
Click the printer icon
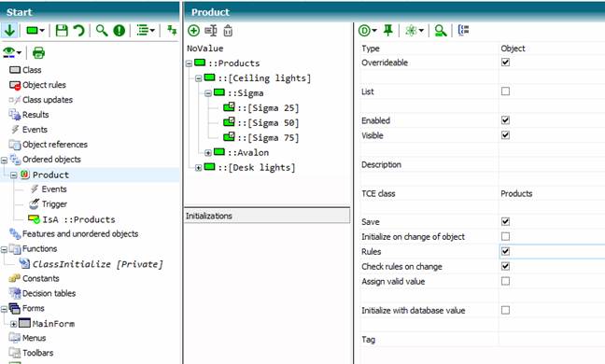(x=38, y=52)
